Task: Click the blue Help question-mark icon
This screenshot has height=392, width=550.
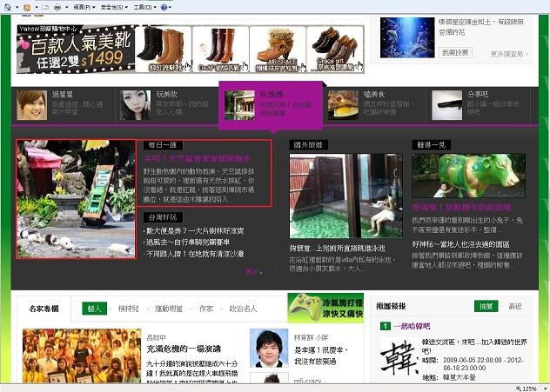Action: [164, 7]
